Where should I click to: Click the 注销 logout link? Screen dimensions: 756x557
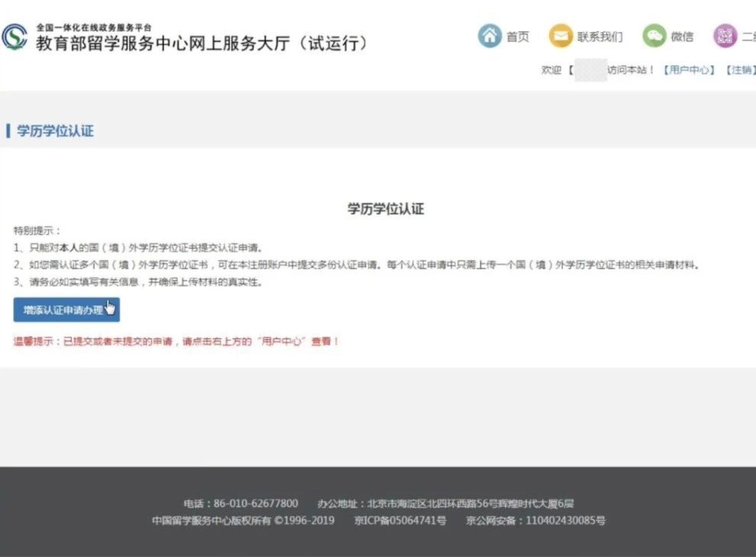(x=741, y=70)
